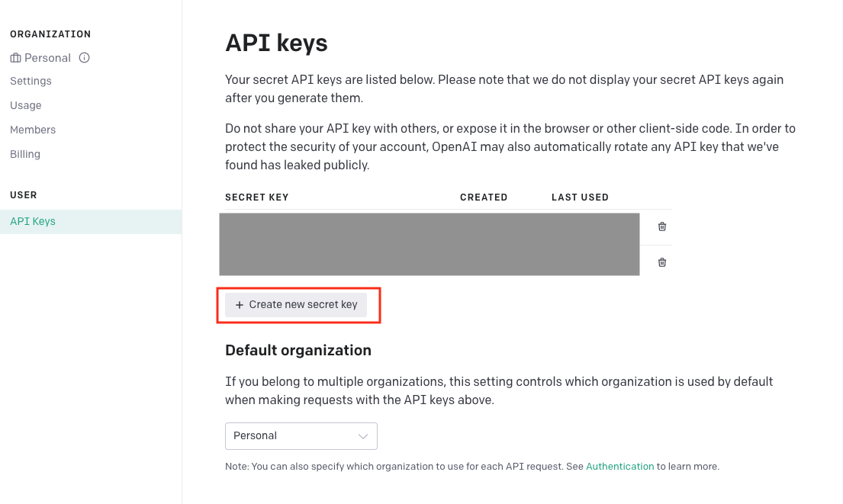843x504 pixels.
Task: Click the briefcase icon beside Personal
Action: click(x=15, y=58)
